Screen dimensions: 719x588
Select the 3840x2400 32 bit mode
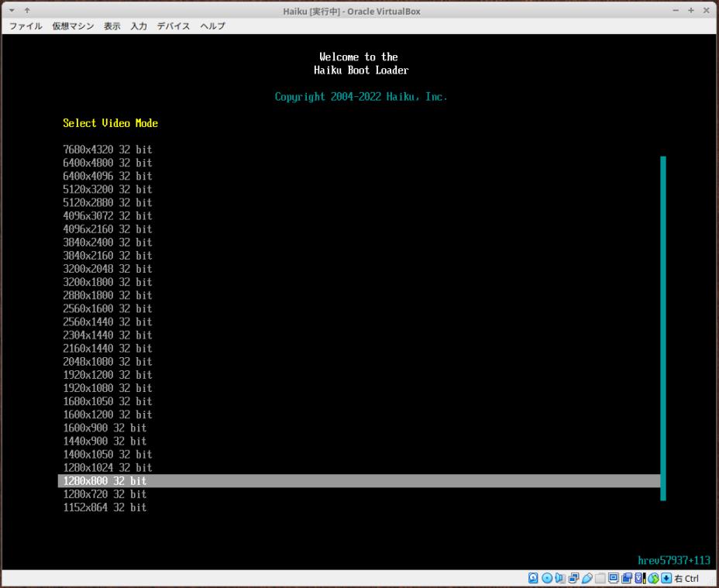tap(107, 242)
